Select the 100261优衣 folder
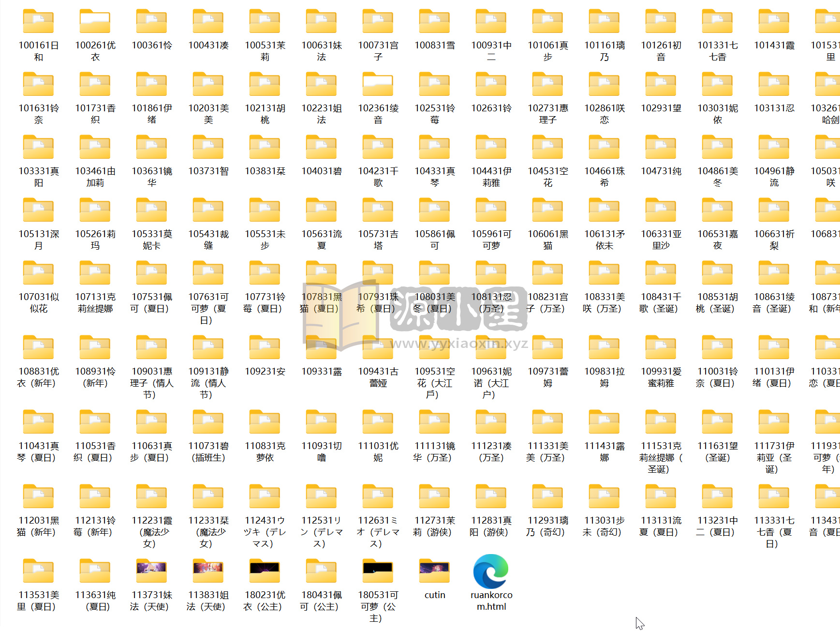 click(x=95, y=22)
